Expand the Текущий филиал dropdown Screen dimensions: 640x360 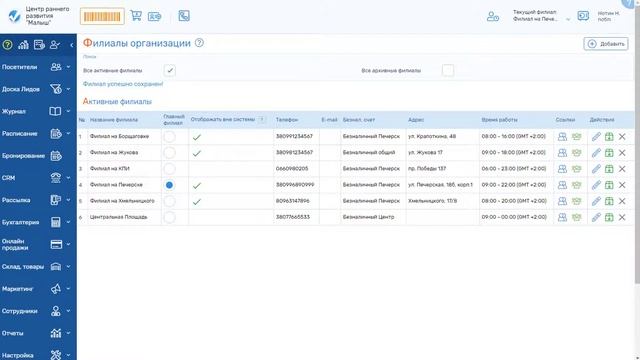(x=568, y=19)
